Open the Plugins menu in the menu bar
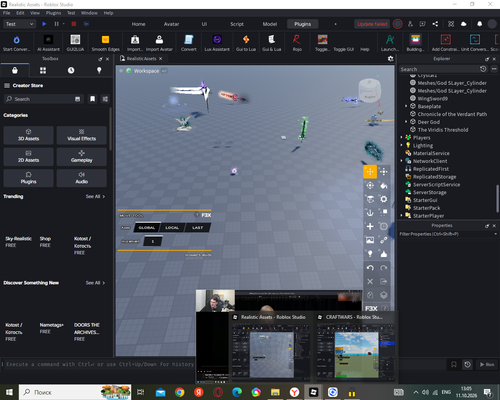 point(53,13)
